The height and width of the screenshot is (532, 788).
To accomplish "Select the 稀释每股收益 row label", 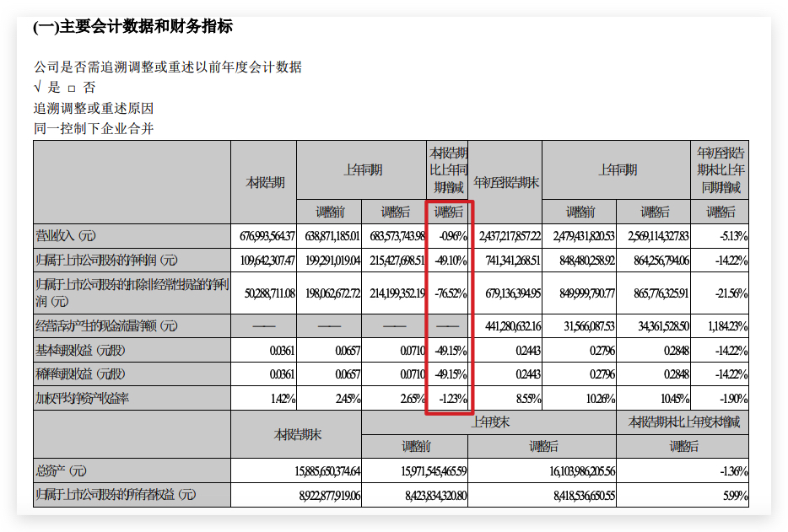I will click(80, 374).
